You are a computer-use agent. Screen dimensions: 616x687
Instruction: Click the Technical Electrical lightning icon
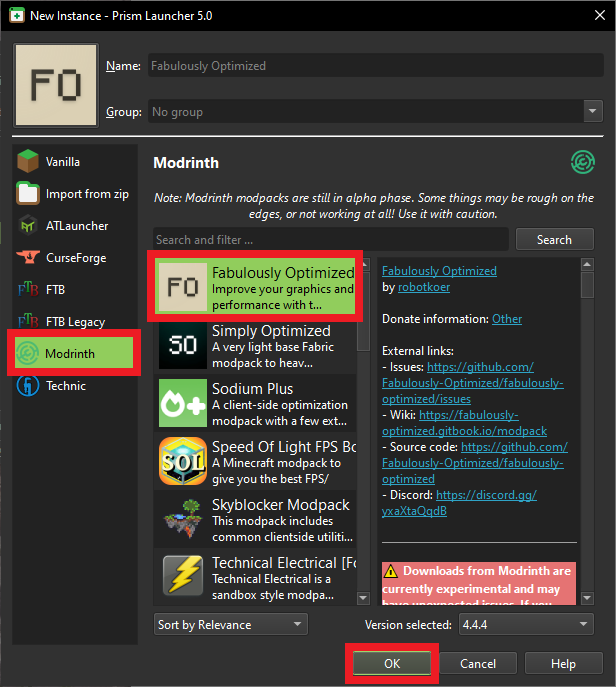[183, 576]
